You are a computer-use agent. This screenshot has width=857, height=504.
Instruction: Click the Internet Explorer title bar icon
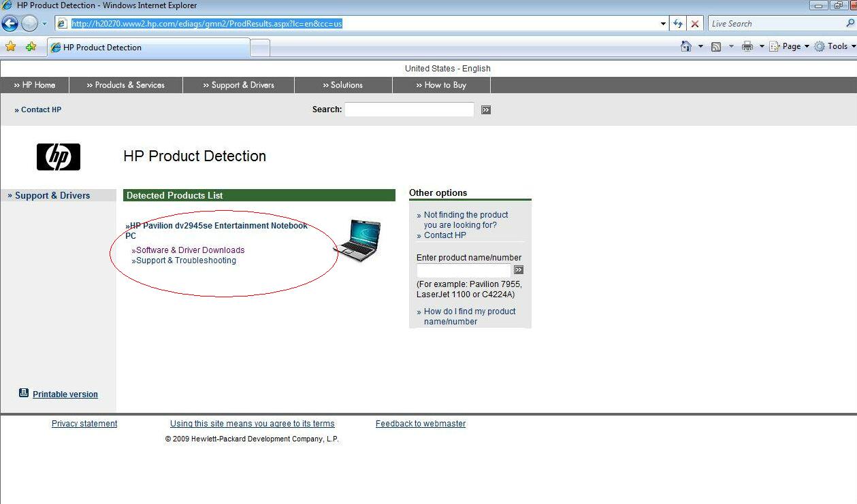point(7,5)
